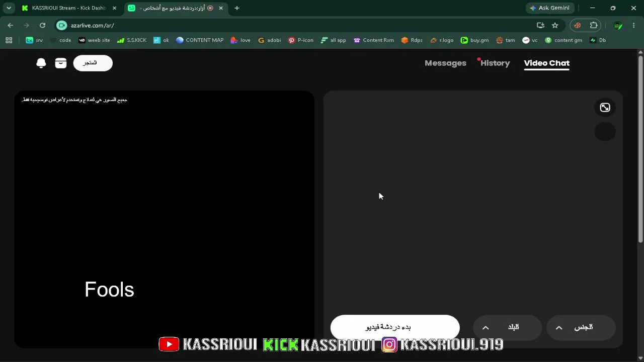Open the code bookmark
Screen dimensions: 644x362
click(60, 40)
